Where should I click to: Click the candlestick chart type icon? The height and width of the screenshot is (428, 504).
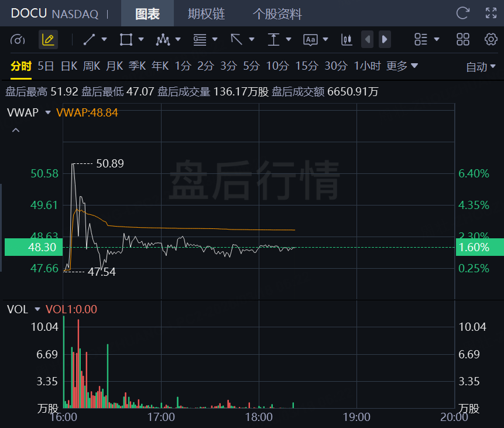pos(347,40)
